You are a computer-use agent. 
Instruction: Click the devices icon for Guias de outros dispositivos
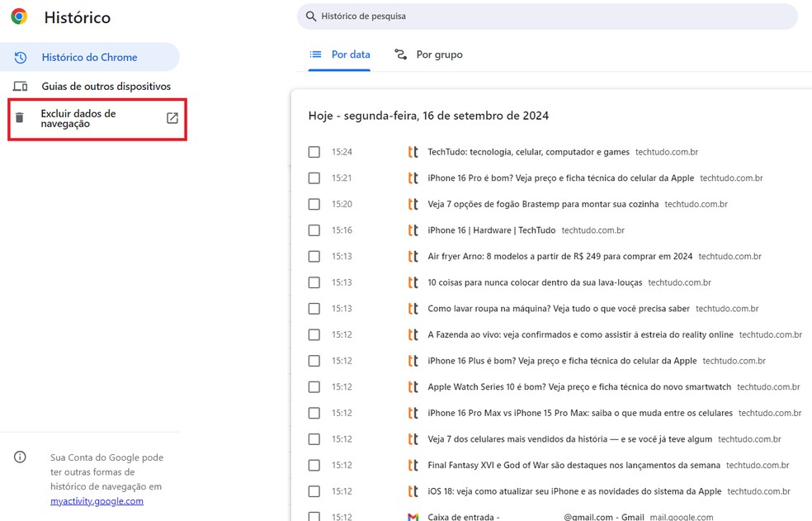coord(21,87)
